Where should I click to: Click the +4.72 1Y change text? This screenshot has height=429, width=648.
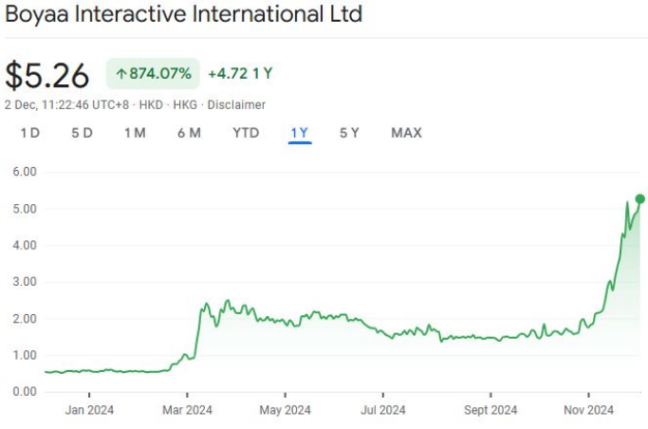click(241, 74)
